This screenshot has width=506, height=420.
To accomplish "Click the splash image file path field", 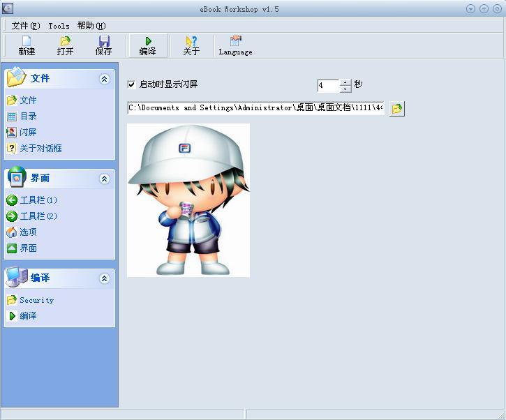I will pyautogui.click(x=256, y=107).
